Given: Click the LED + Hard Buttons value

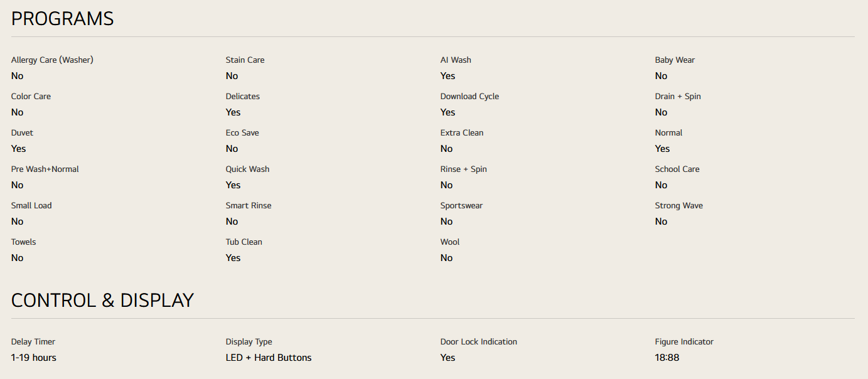Looking at the screenshot, I should tap(269, 358).
